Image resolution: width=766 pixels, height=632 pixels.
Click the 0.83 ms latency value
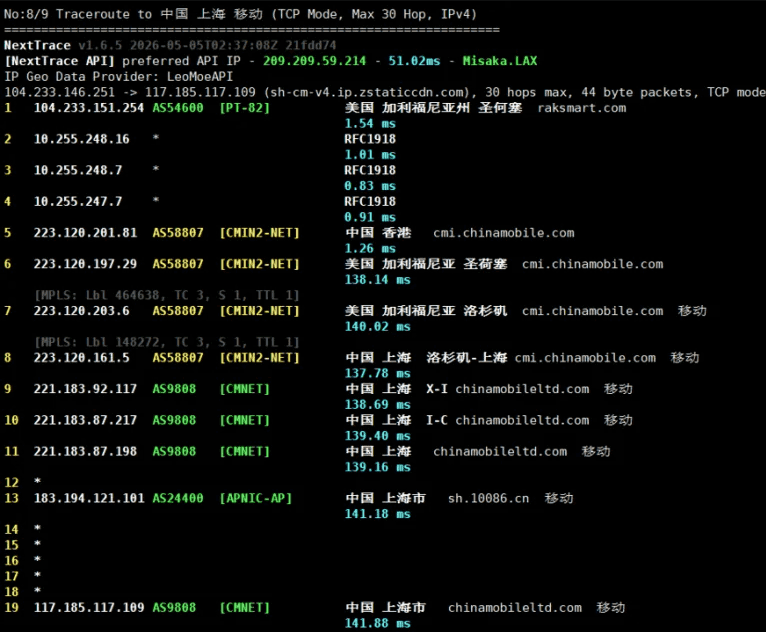(370, 186)
